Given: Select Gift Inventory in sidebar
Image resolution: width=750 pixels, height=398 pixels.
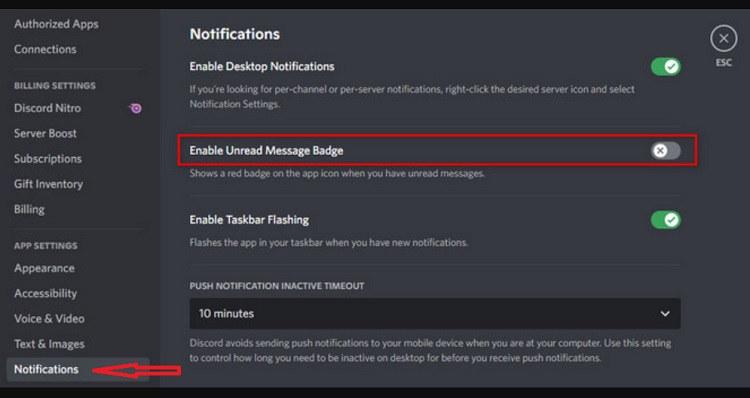Looking at the screenshot, I should coord(48,184).
